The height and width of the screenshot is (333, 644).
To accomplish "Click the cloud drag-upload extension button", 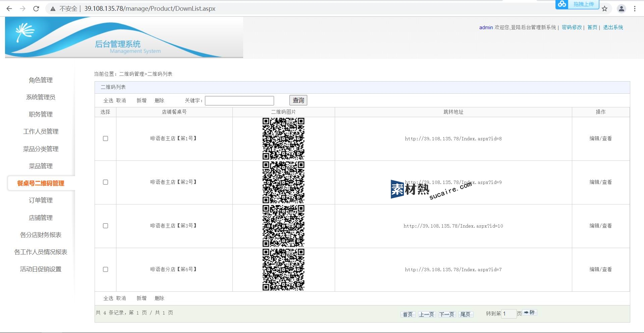I will pyautogui.click(x=577, y=4).
